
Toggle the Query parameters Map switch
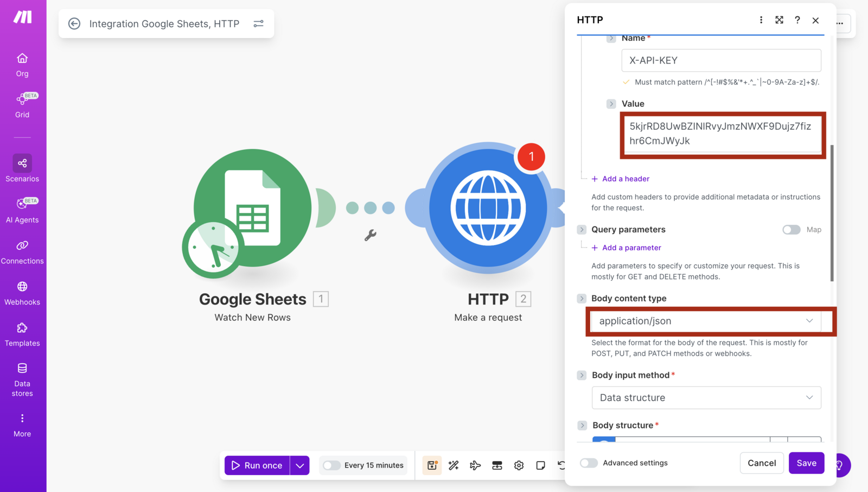click(791, 230)
